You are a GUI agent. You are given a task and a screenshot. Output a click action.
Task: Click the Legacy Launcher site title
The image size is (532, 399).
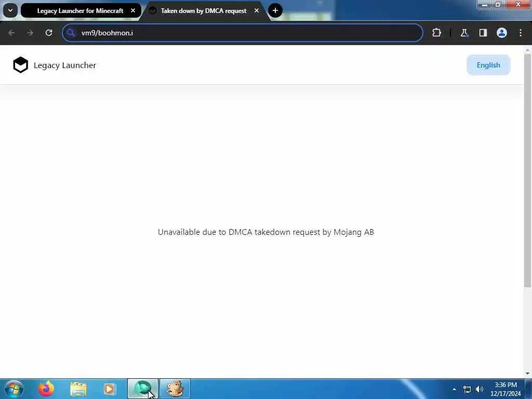coord(65,65)
